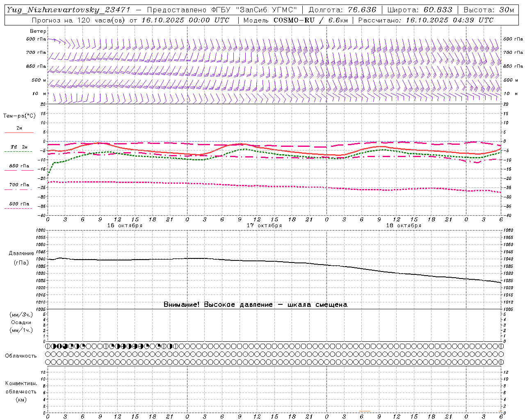Select the 'Долгота: 76.636' longitude value
The image size is (525, 420).
point(342,10)
